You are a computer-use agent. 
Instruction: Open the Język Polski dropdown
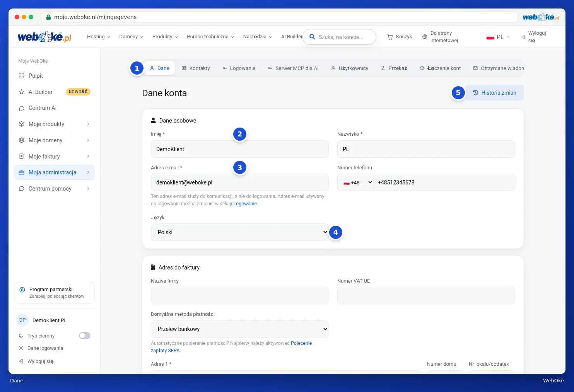click(x=239, y=232)
